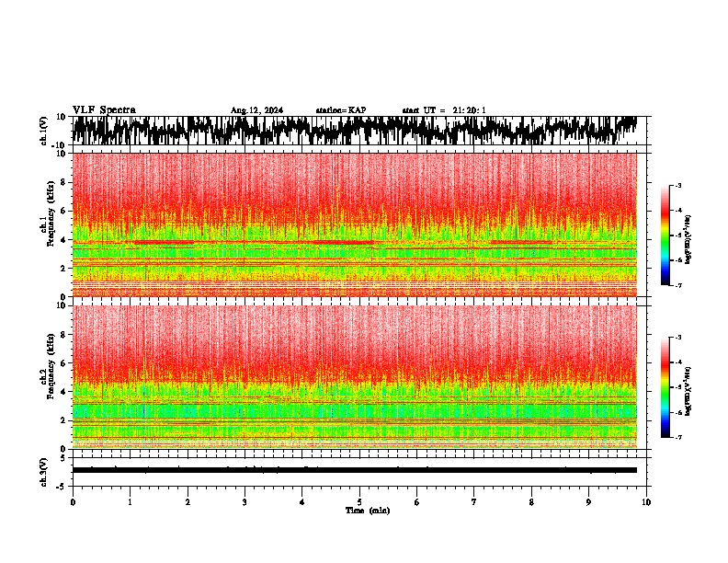Click the ch.2 "Frequency (kHz)" axis label
Screen dimensions: 728x563
coord(51,366)
